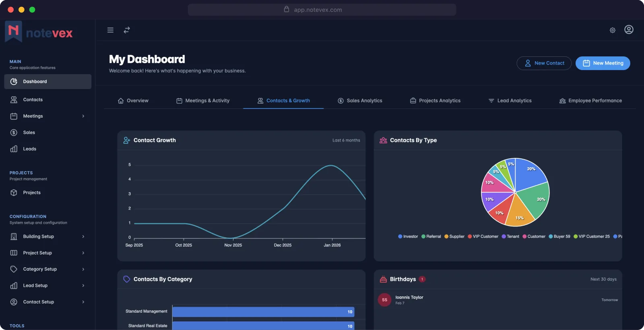Click the Dashboard pie chart icon in the sidebar
The height and width of the screenshot is (330, 644).
[x=14, y=81]
